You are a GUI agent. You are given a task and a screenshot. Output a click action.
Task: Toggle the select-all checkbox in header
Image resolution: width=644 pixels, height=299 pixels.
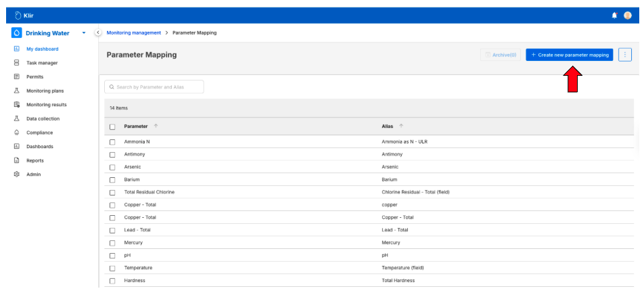coord(113,127)
